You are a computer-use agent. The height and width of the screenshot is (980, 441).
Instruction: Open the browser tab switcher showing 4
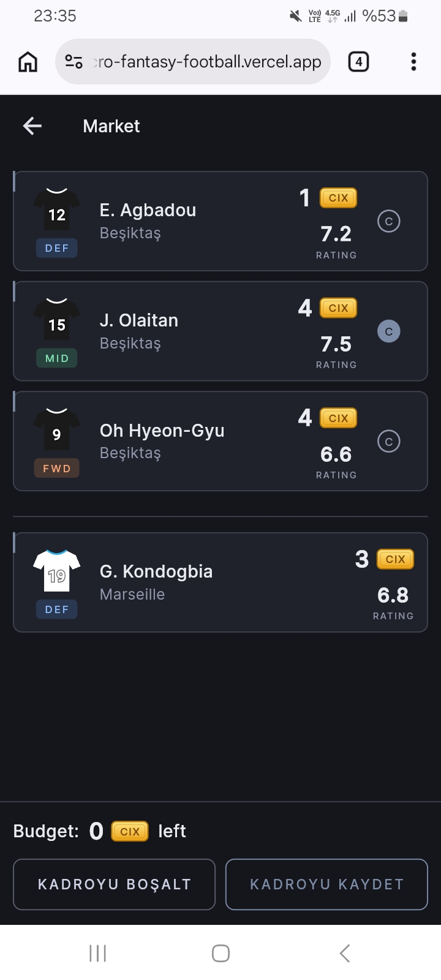click(x=358, y=62)
